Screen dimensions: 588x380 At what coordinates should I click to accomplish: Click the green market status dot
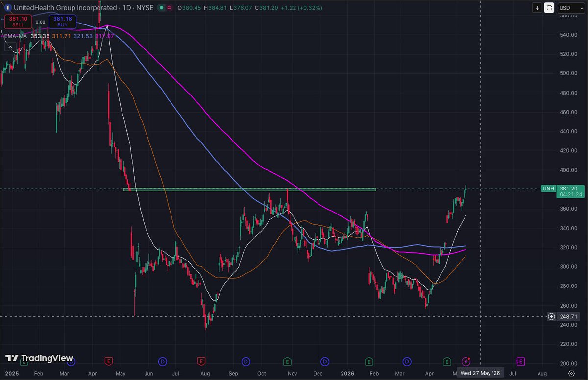click(162, 8)
